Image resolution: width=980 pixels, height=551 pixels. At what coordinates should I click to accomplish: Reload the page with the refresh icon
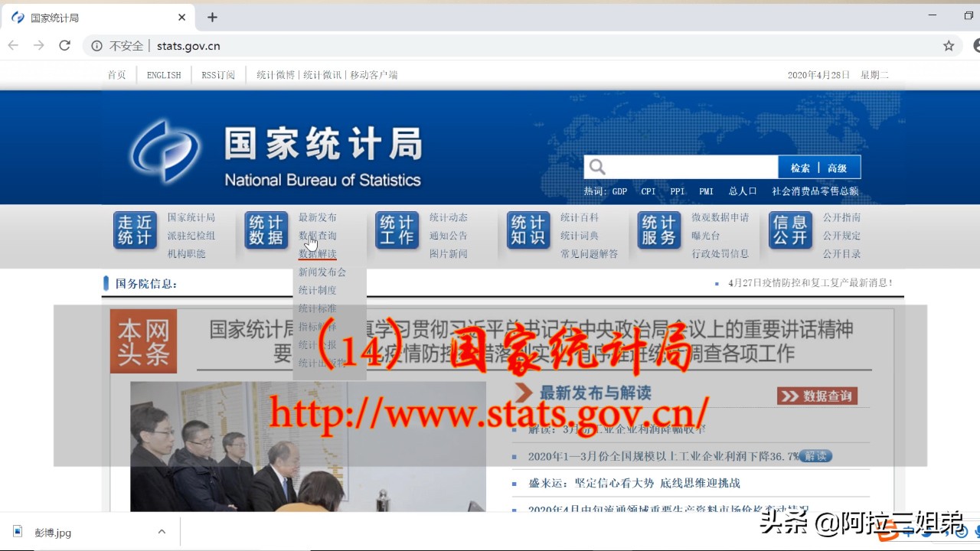point(64,46)
